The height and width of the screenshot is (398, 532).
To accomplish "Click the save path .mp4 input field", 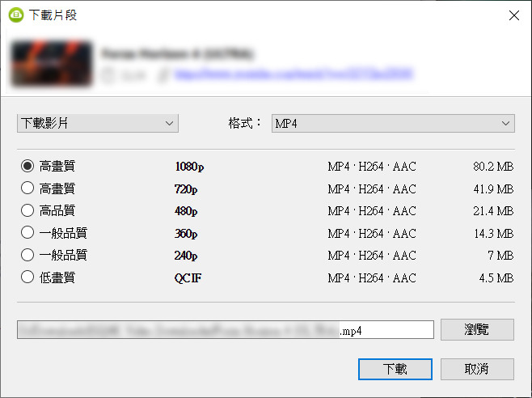I will pyautogui.click(x=226, y=330).
